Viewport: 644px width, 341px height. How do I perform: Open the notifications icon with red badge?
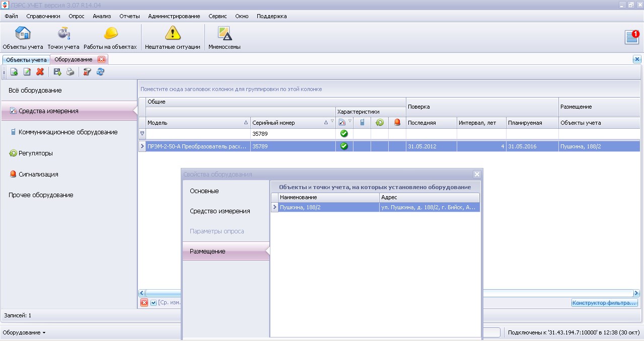click(x=632, y=37)
